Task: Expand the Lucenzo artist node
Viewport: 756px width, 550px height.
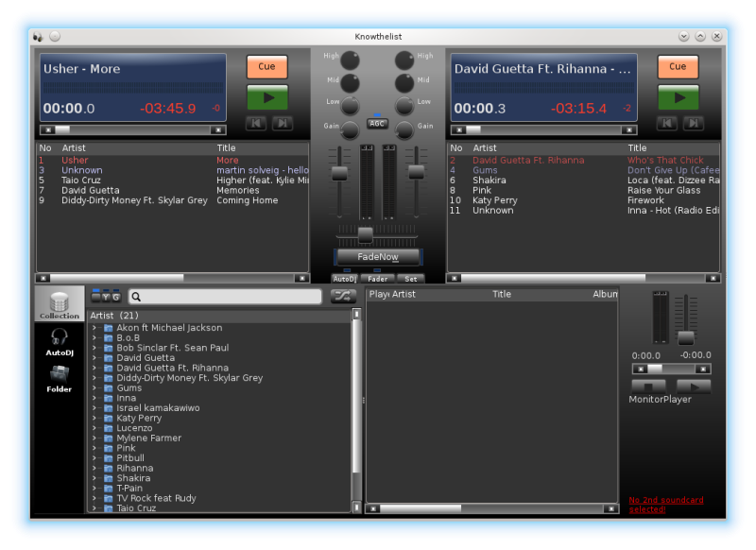Action: [94, 428]
